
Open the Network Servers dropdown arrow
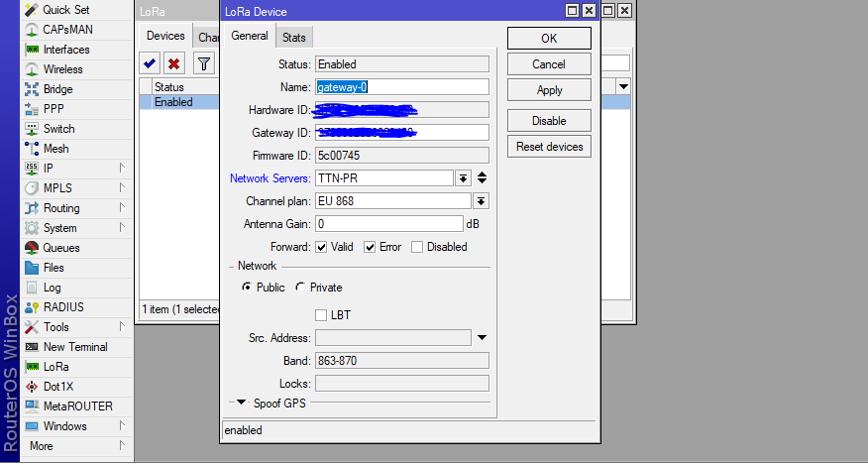click(x=463, y=177)
